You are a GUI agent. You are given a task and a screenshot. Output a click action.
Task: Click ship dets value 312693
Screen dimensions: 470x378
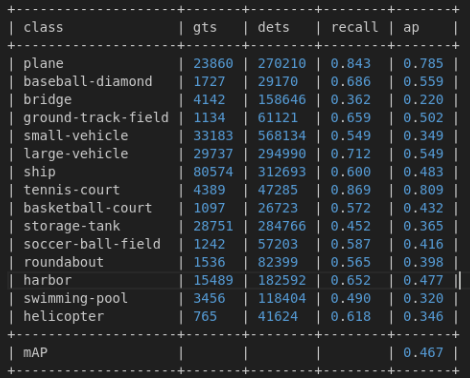(x=282, y=172)
